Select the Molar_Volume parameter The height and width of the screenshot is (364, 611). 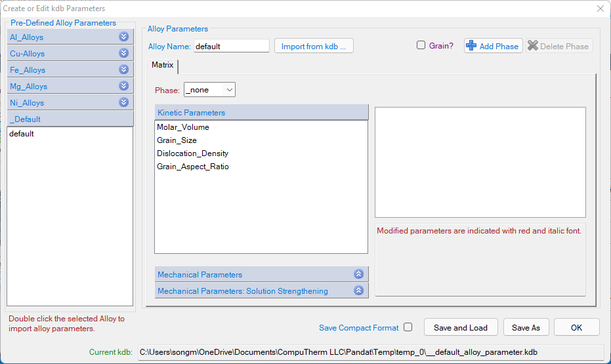click(183, 127)
